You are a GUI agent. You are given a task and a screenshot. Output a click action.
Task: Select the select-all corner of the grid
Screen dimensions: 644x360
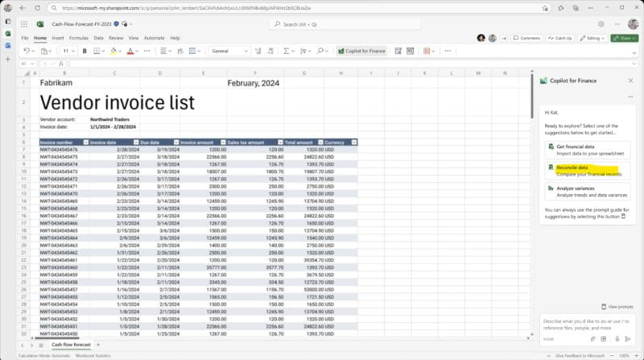27,73
